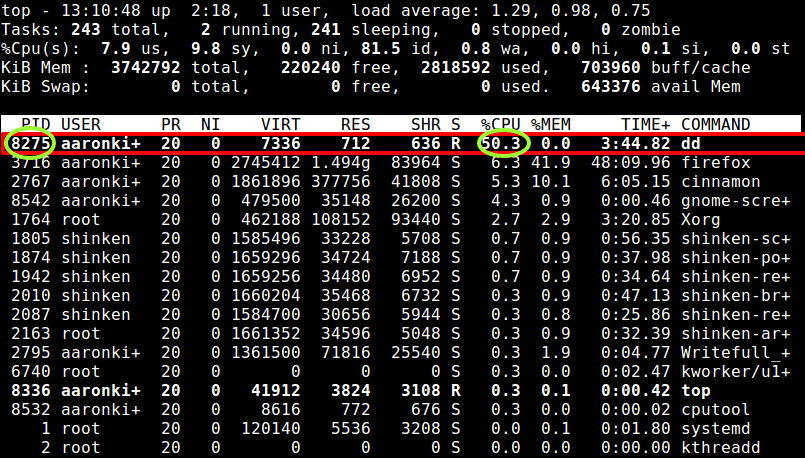This screenshot has width=805, height=458.
Task: Select the firefox process row
Action: pyautogui.click(x=402, y=163)
